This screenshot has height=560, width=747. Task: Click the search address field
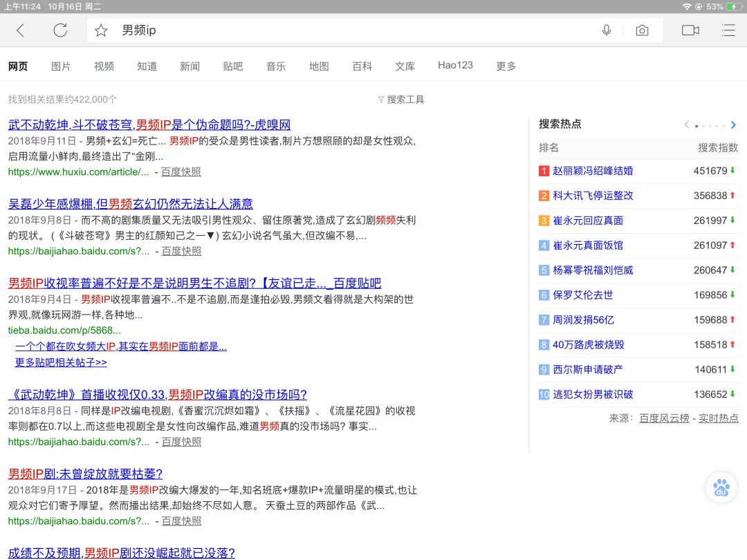click(x=346, y=30)
